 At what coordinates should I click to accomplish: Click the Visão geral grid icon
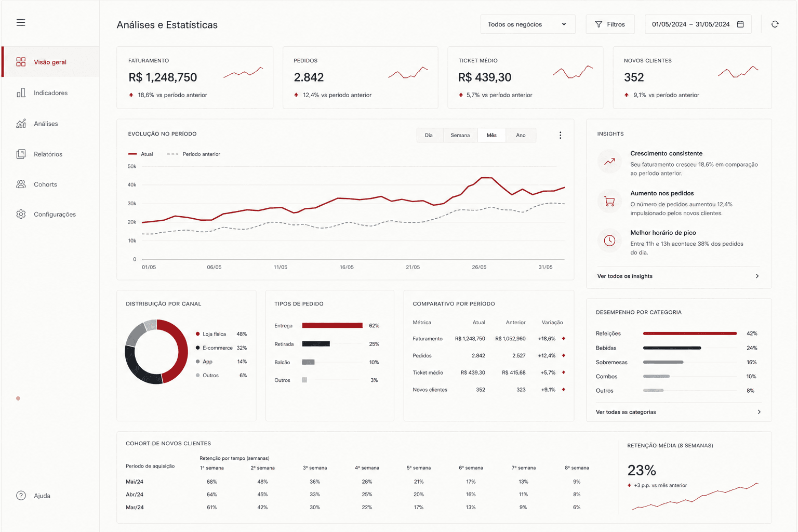(21, 62)
